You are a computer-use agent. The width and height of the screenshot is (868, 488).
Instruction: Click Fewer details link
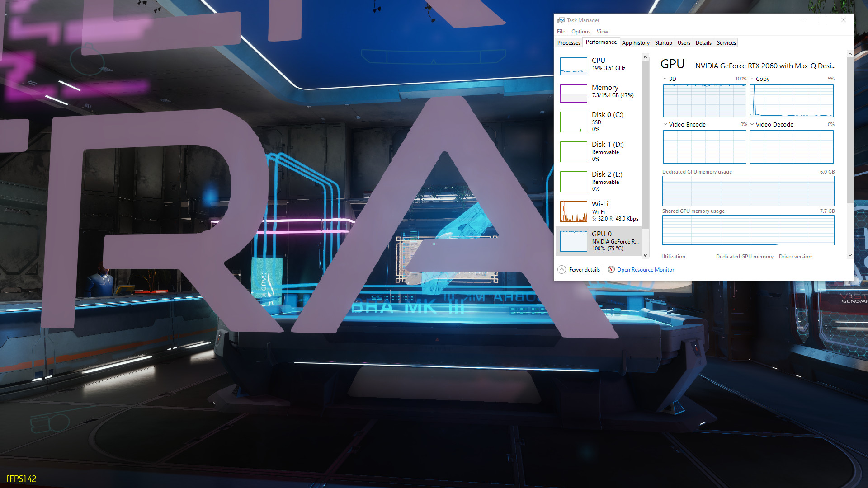584,270
